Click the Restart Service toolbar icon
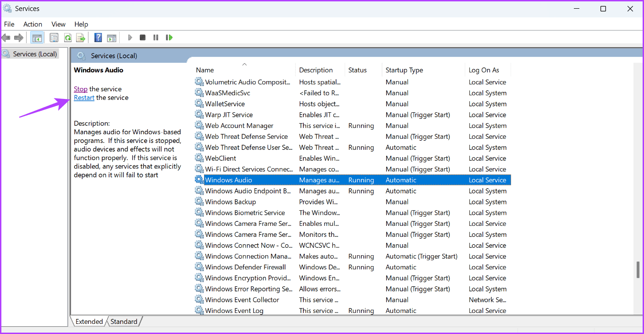 [x=169, y=38]
